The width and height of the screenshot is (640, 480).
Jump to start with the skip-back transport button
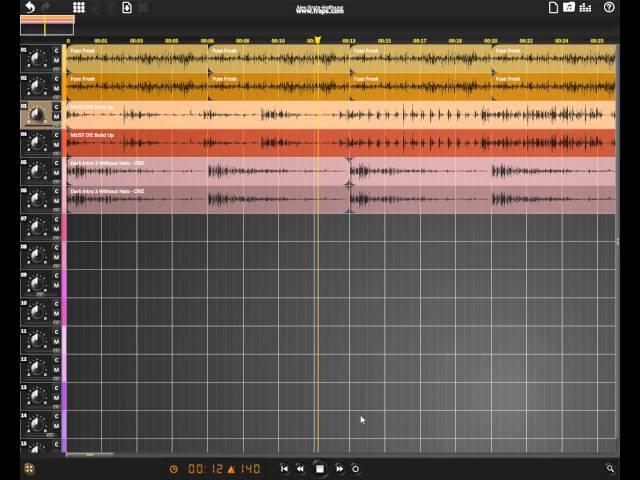click(284, 469)
